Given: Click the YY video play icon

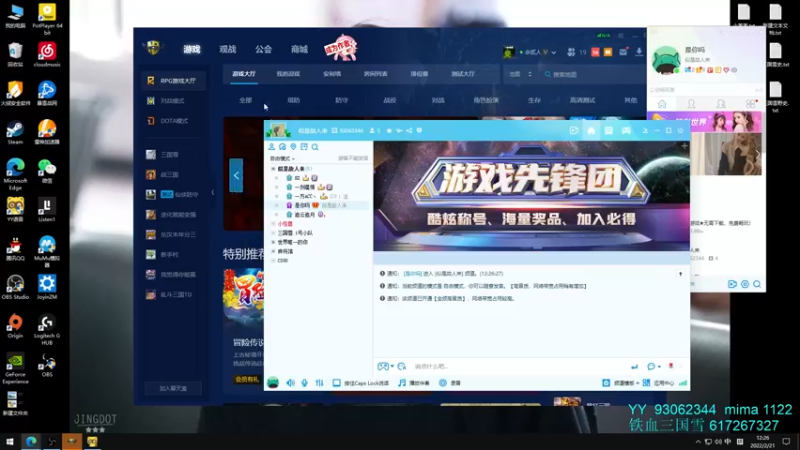Looking at the screenshot, I should pos(574,131).
